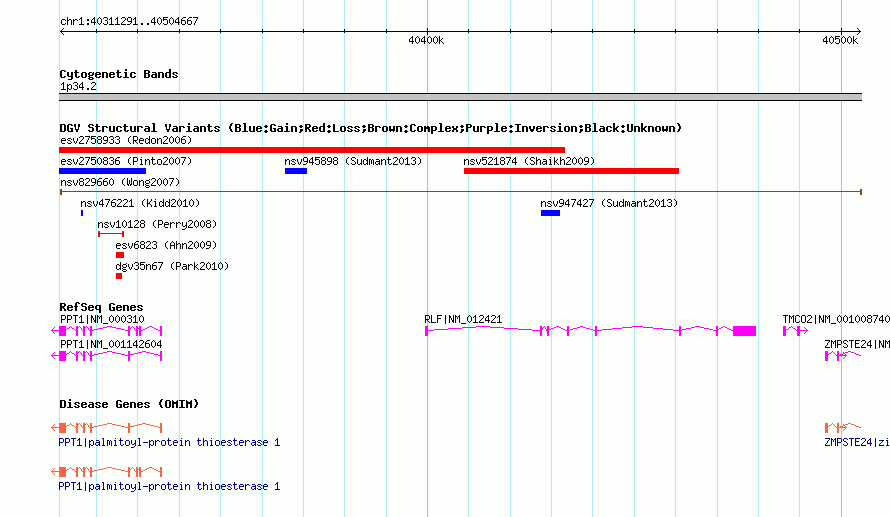
Task: Click the nsv476221 (Kidd2010) label
Action: 140,203
